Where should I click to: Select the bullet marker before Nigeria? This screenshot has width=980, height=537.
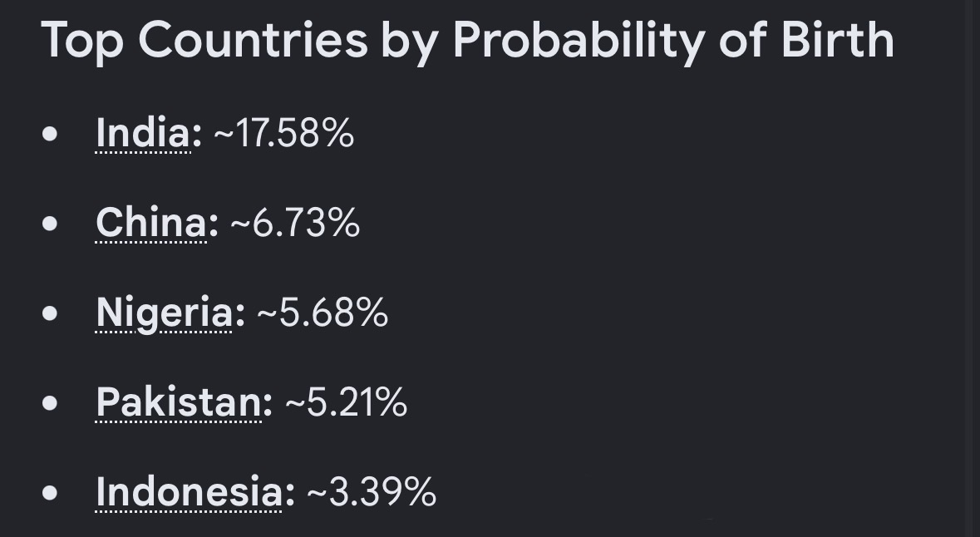click(50, 313)
